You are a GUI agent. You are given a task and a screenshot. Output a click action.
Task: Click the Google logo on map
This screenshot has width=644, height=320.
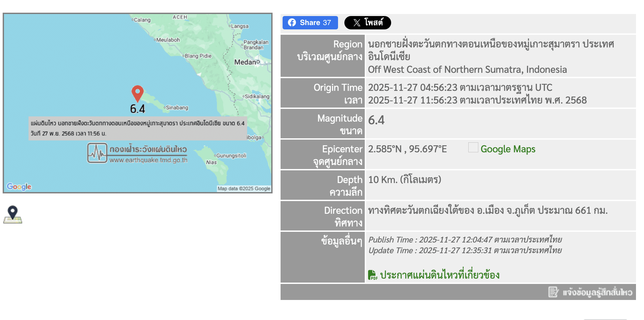pyautogui.click(x=19, y=186)
